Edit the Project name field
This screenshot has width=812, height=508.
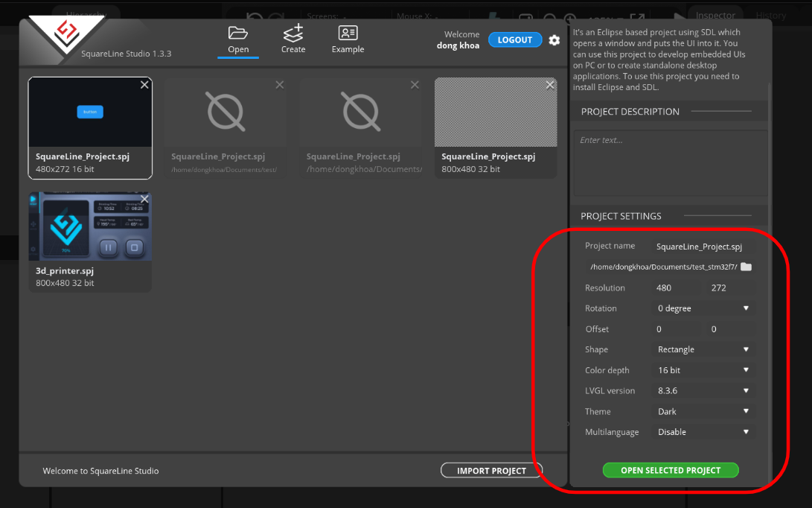tap(703, 247)
